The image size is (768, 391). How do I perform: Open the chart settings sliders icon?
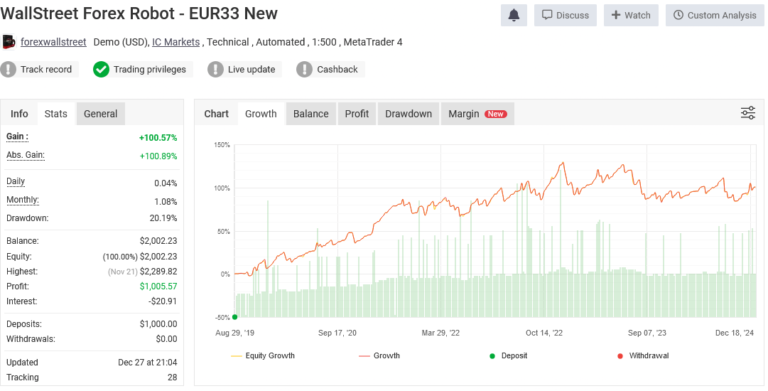point(747,113)
